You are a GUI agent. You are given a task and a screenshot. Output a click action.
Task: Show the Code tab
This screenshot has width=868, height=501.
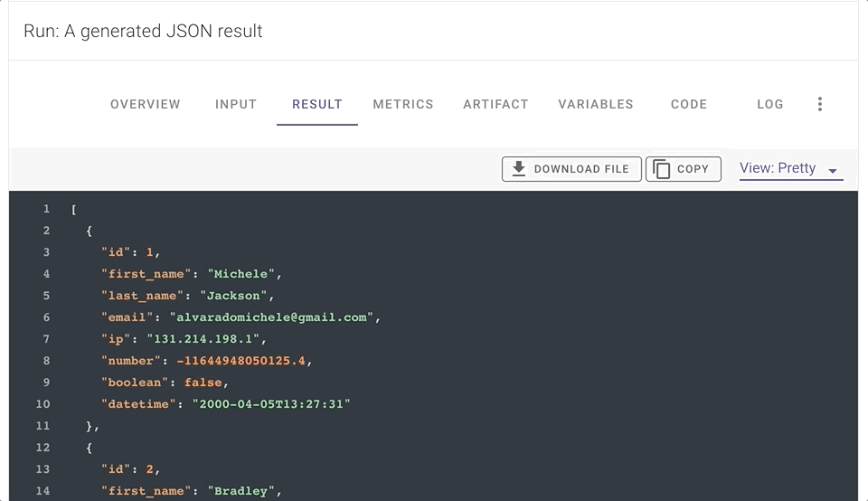[689, 104]
